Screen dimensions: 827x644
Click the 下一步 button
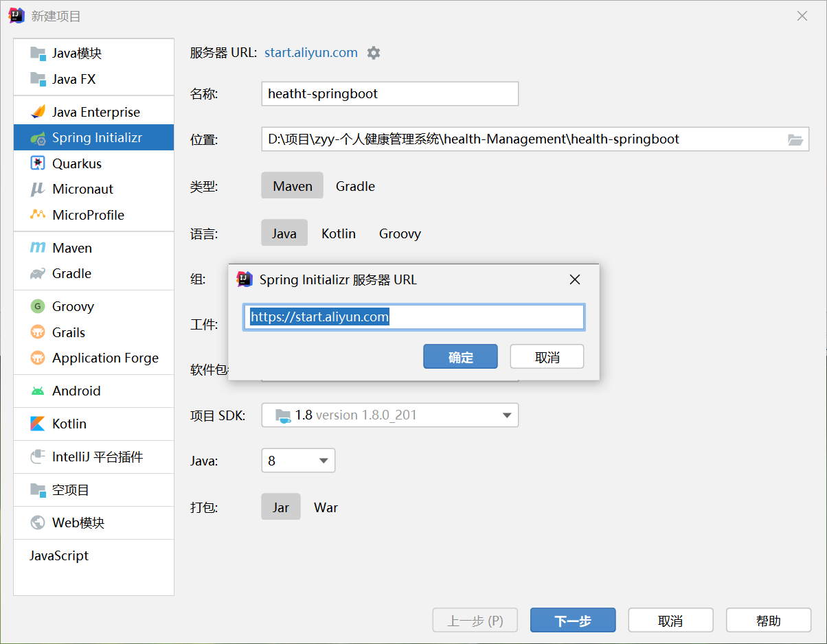pos(573,620)
